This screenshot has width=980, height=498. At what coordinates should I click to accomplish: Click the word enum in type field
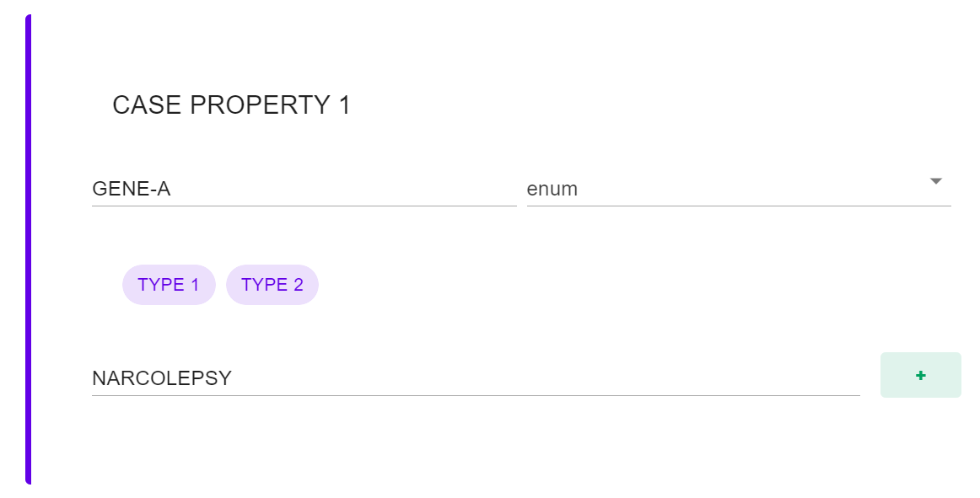coord(552,190)
